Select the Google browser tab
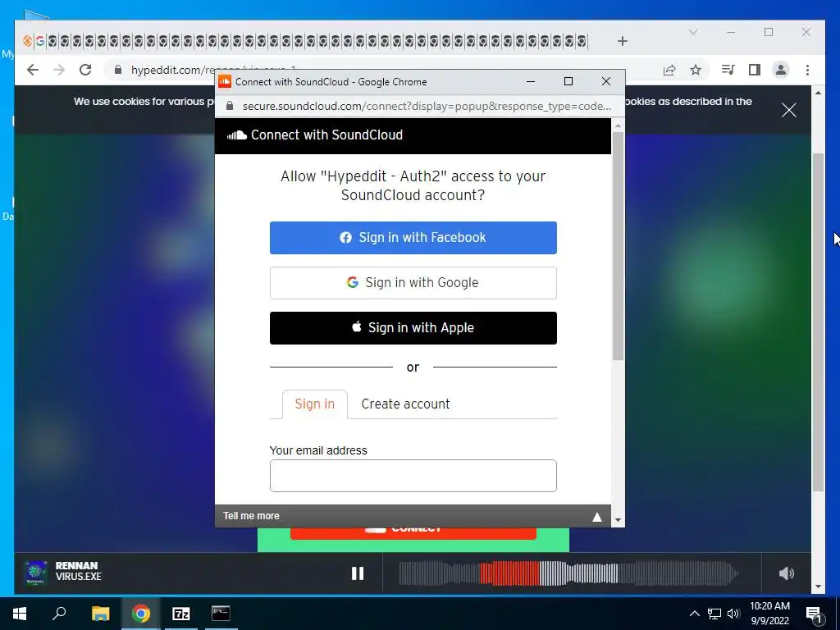 [39, 41]
